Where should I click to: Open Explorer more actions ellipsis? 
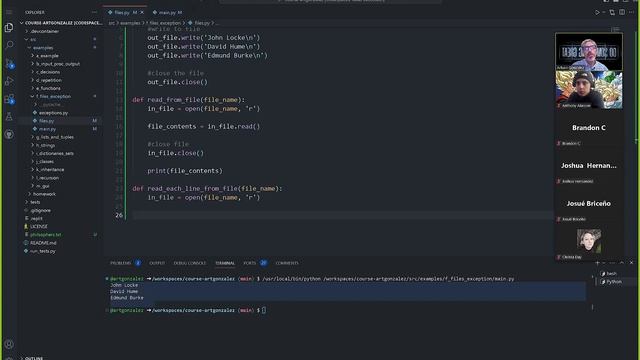coord(95,12)
